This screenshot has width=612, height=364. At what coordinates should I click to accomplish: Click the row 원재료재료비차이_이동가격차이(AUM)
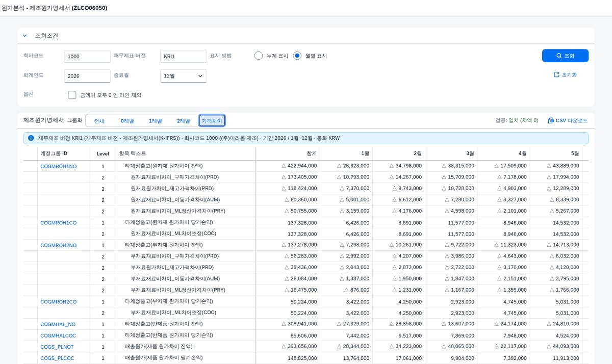[305, 200]
